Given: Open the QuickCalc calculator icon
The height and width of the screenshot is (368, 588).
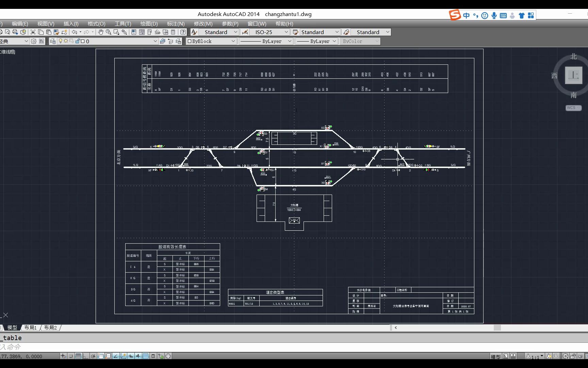Looking at the screenshot, I should [173, 32].
